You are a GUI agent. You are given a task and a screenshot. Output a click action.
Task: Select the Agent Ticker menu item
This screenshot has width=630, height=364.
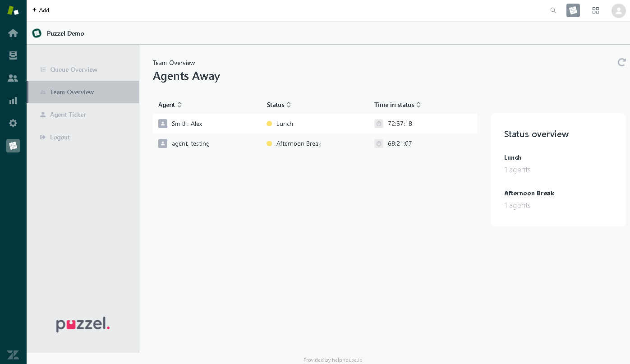tap(68, 115)
